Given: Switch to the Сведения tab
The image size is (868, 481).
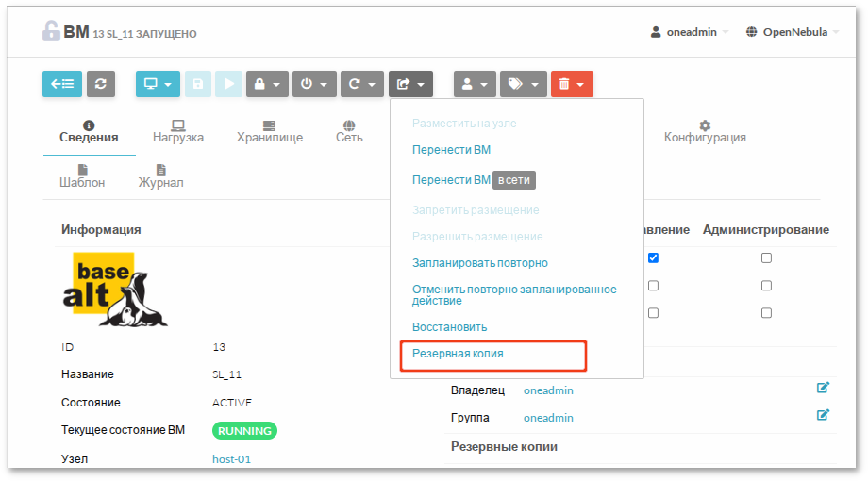Looking at the screenshot, I should click(89, 132).
